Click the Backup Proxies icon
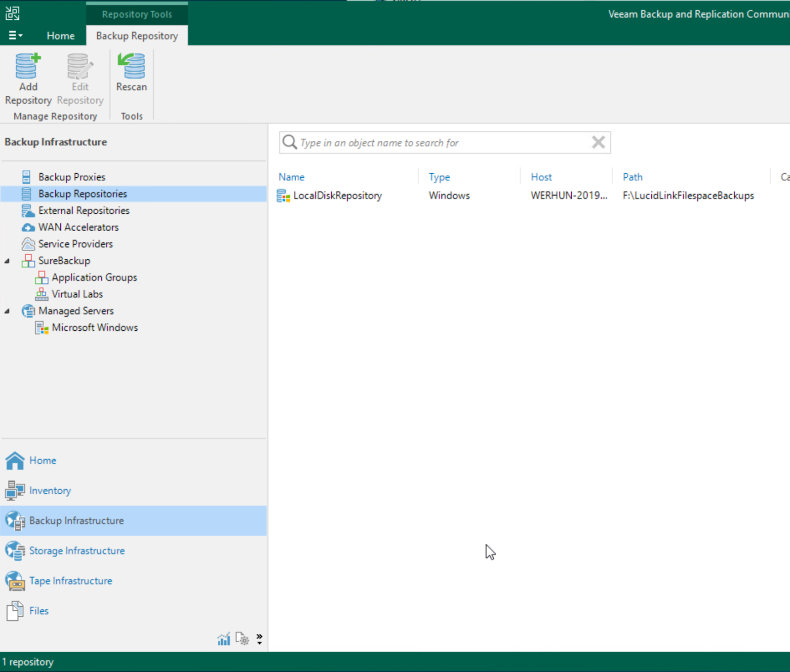This screenshot has height=672, width=790. click(x=27, y=177)
